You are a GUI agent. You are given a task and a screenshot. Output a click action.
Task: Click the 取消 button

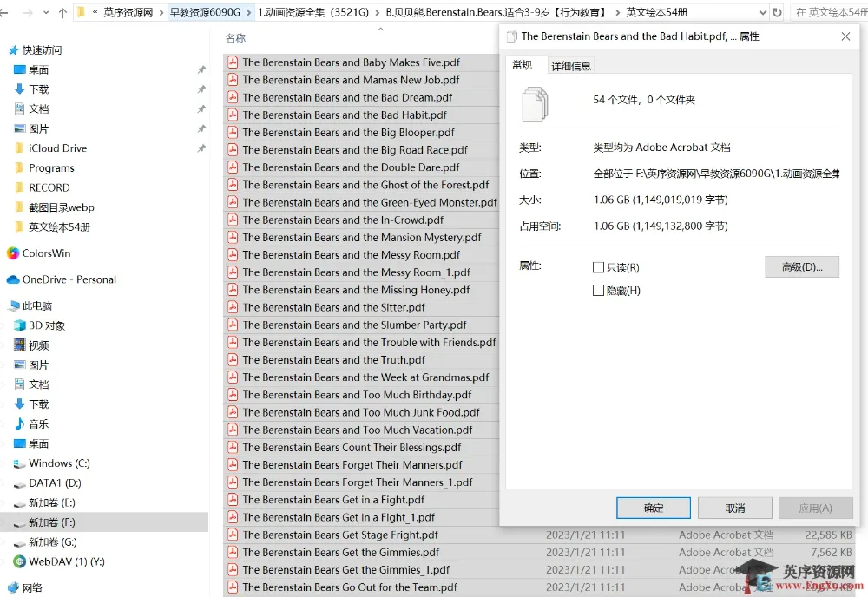[x=734, y=508]
